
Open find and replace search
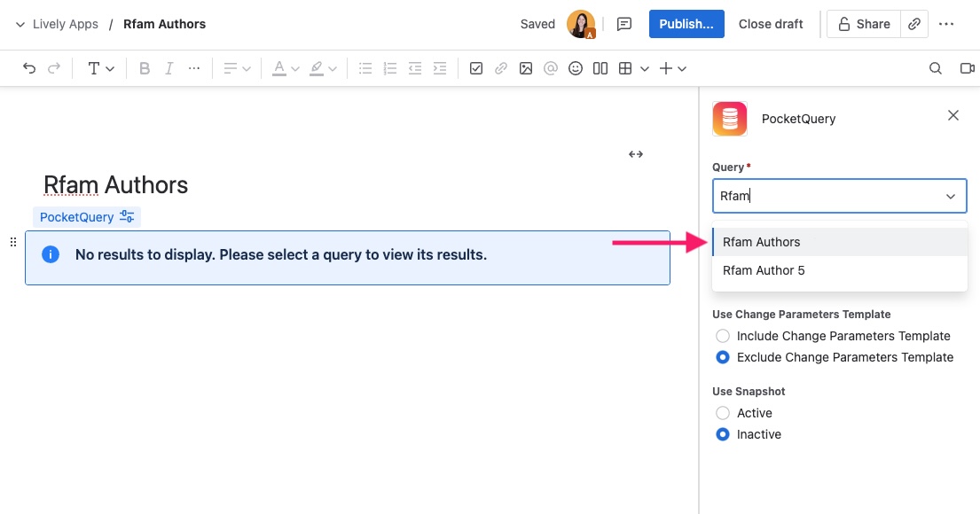(935, 68)
